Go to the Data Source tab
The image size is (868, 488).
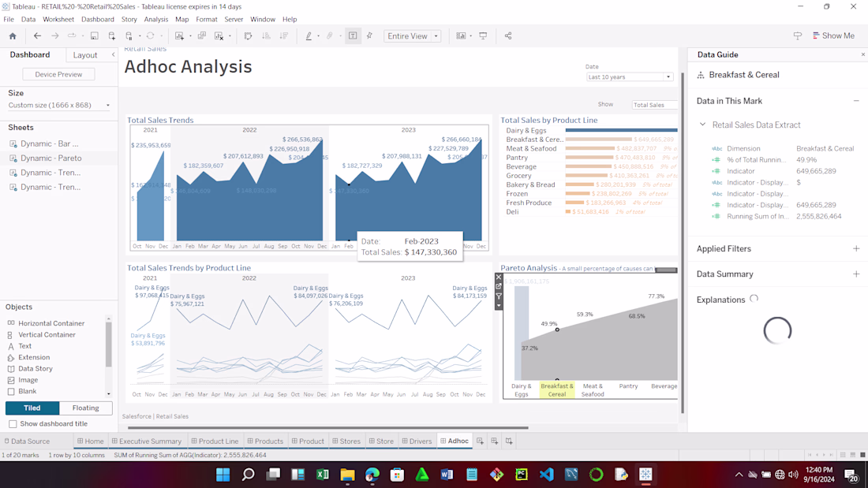click(27, 441)
